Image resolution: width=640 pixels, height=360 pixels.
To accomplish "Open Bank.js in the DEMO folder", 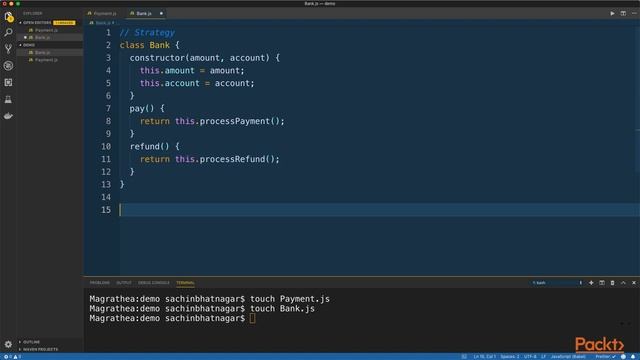I will [x=42, y=53].
